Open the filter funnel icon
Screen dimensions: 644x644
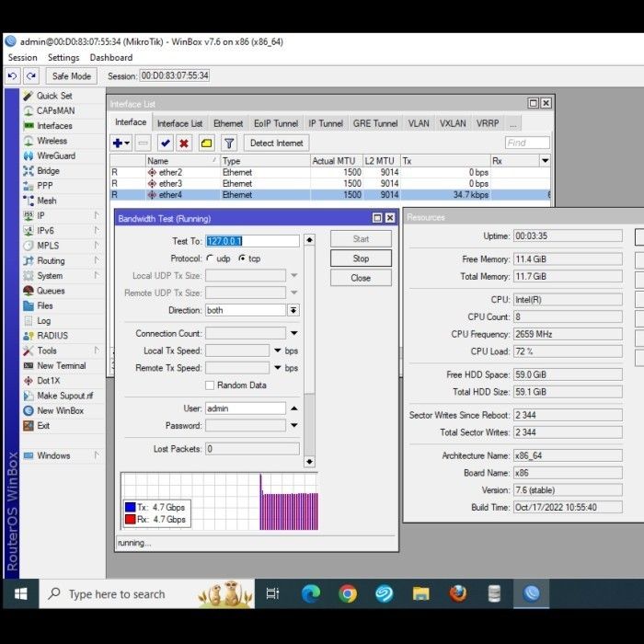coord(229,143)
